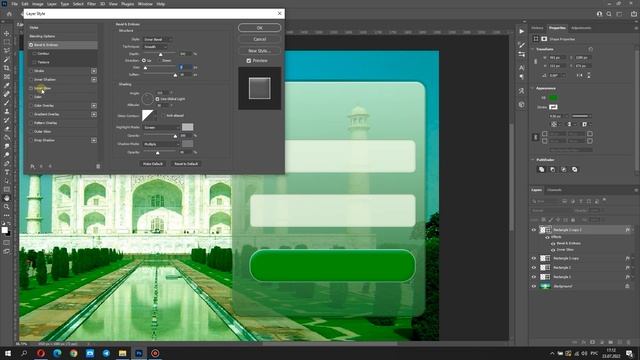Open the Shadow Mode dropdown
The height and width of the screenshot is (360, 640).
pyautogui.click(x=161, y=144)
